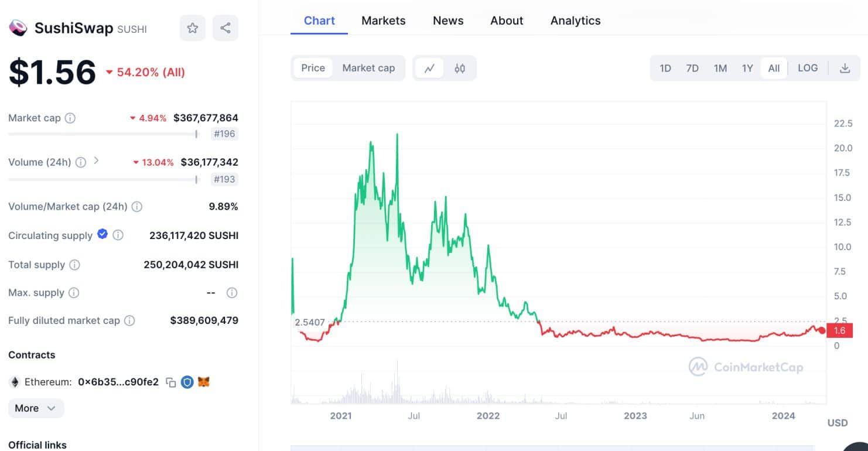Click the 54.20% (All) change indicator

click(x=145, y=72)
